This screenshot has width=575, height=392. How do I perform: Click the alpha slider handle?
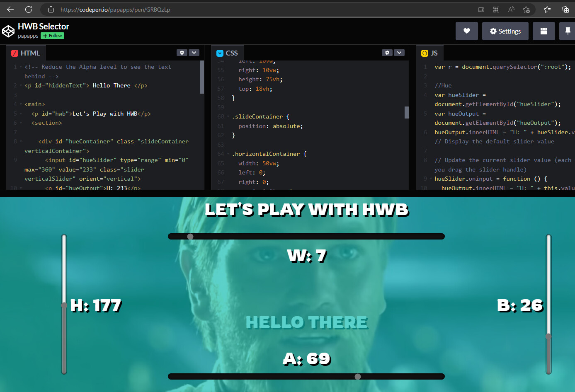(358, 377)
